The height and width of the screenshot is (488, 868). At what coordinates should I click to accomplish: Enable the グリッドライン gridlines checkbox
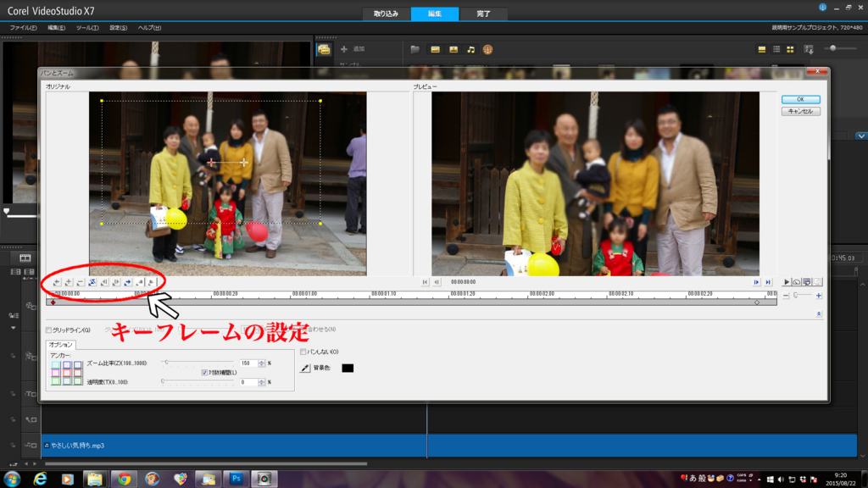click(x=47, y=331)
